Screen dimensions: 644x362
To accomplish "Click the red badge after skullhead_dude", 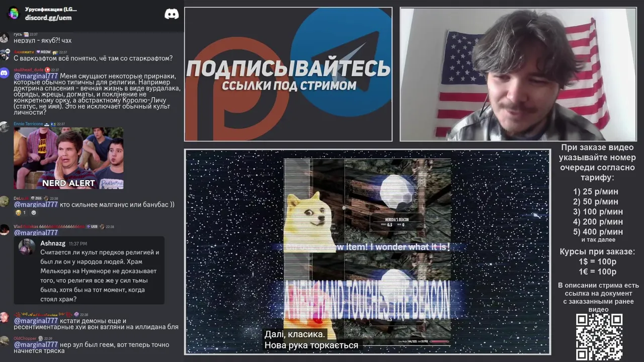I will point(47,70).
